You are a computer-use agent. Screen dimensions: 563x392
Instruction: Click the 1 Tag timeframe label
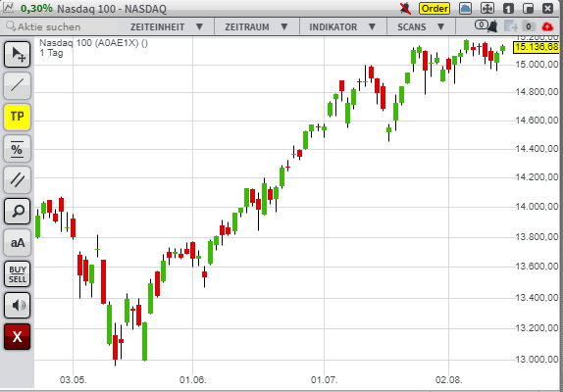51,53
